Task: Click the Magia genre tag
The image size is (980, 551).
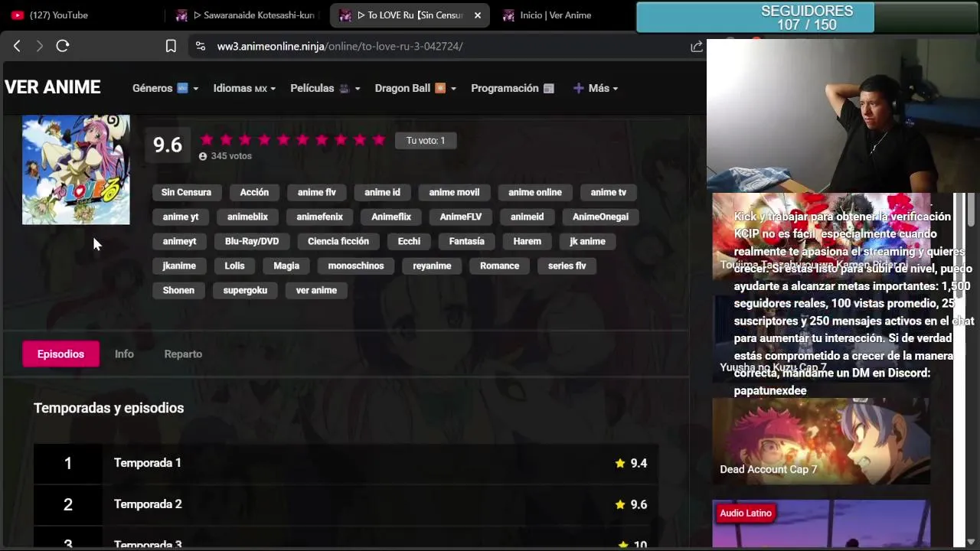Action: (x=286, y=266)
